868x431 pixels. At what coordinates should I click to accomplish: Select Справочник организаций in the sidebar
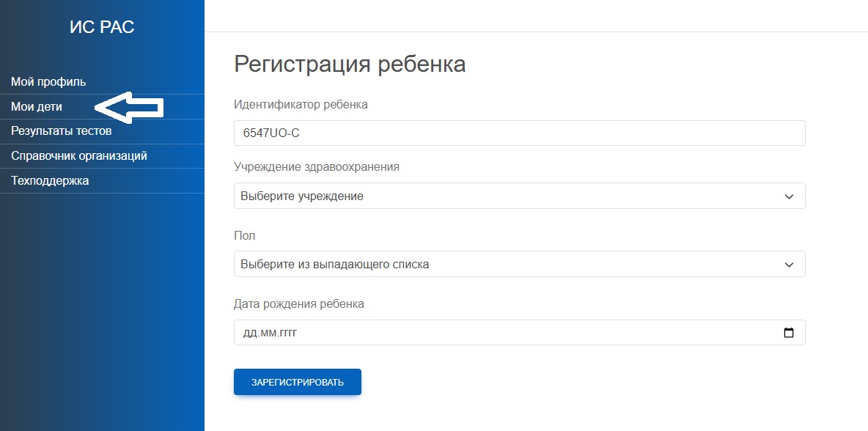[79, 156]
